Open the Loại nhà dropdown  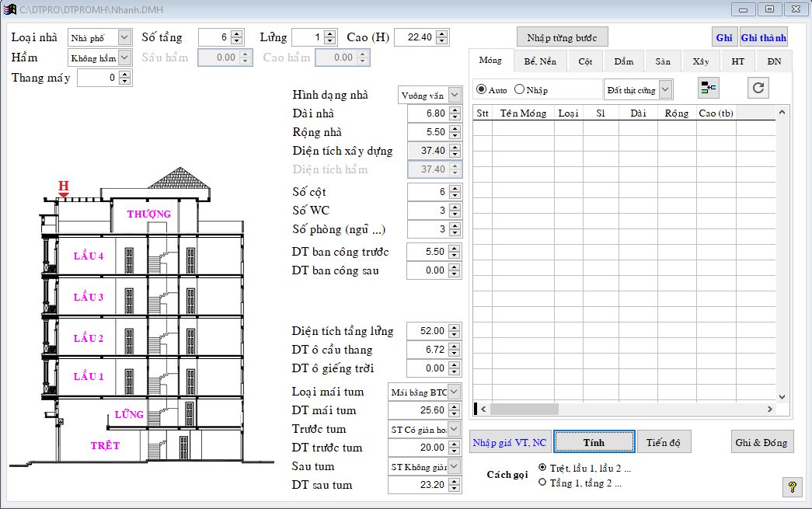[124, 37]
